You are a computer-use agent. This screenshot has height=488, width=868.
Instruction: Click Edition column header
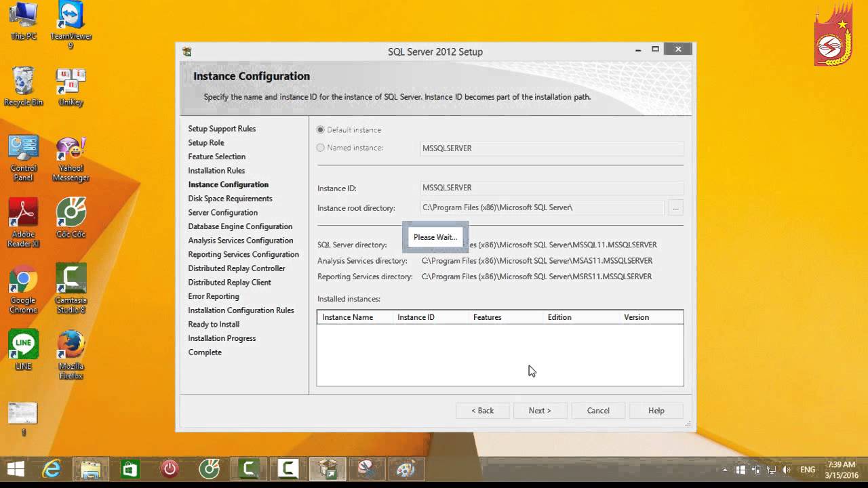coord(580,317)
